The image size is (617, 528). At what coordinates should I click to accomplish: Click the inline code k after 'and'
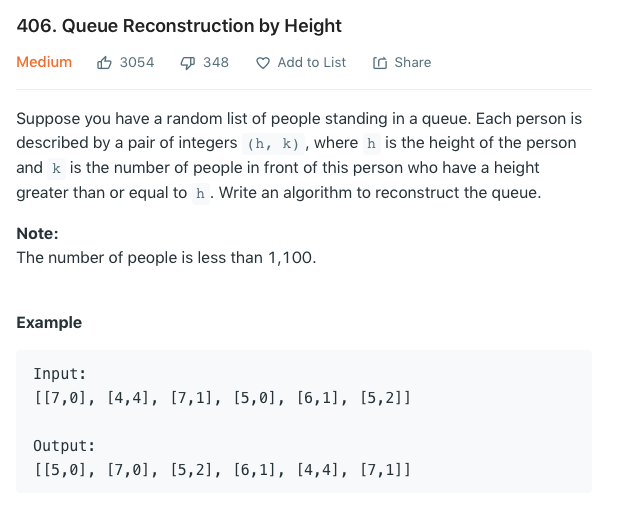coord(56,169)
